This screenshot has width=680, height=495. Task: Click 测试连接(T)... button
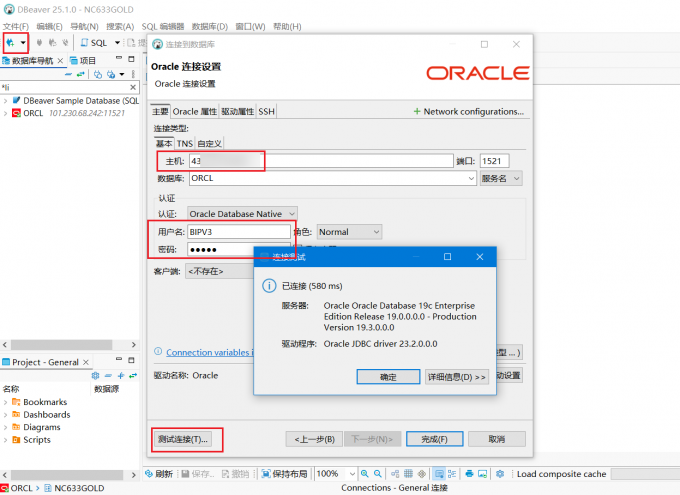point(183,439)
